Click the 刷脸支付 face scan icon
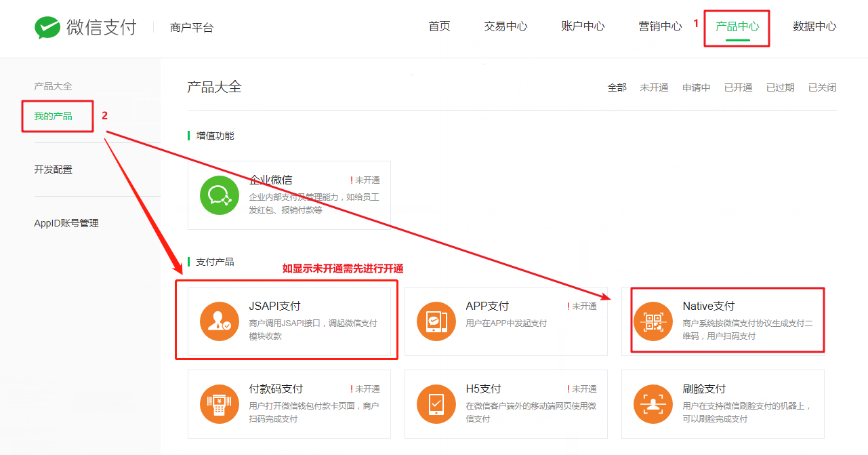The height and width of the screenshot is (455, 868). (x=653, y=404)
